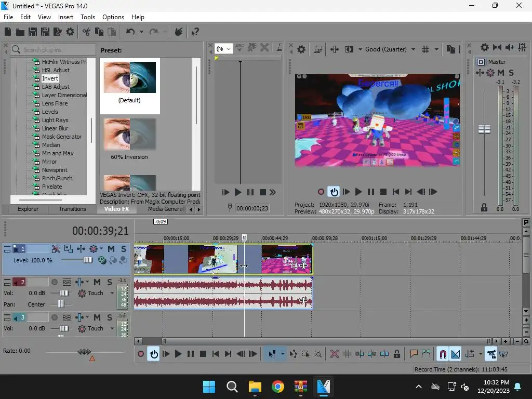The image size is (532, 399).
Task: Solo audio track 2
Action: (110, 282)
